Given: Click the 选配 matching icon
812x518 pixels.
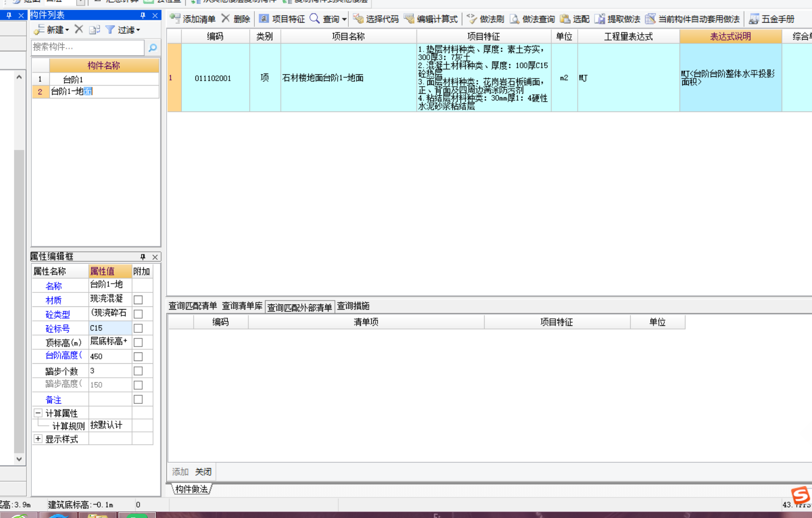Looking at the screenshot, I should [x=565, y=19].
